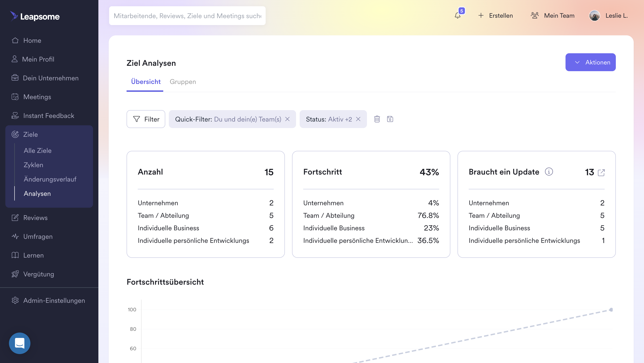Click the Fortschrittsübersicht heading

[165, 282]
